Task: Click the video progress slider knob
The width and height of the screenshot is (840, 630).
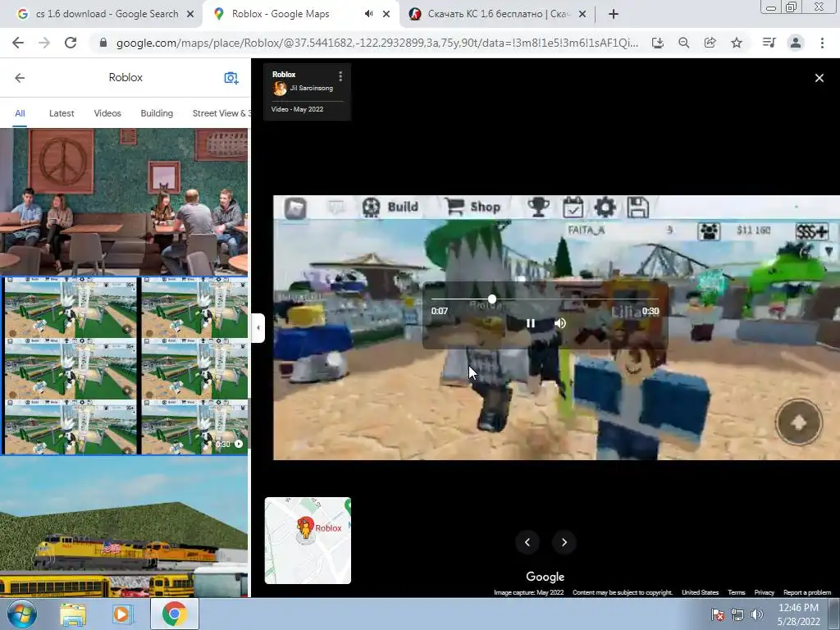Action: [x=492, y=299]
